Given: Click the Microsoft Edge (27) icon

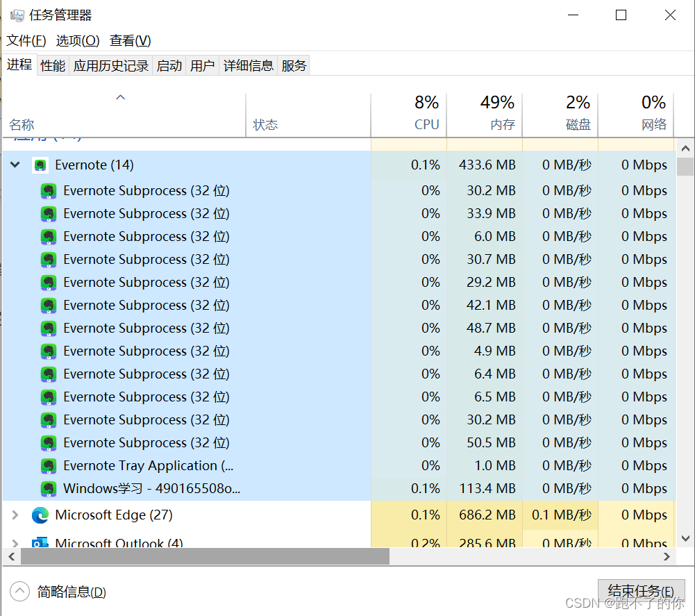Looking at the screenshot, I should click(x=40, y=515).
